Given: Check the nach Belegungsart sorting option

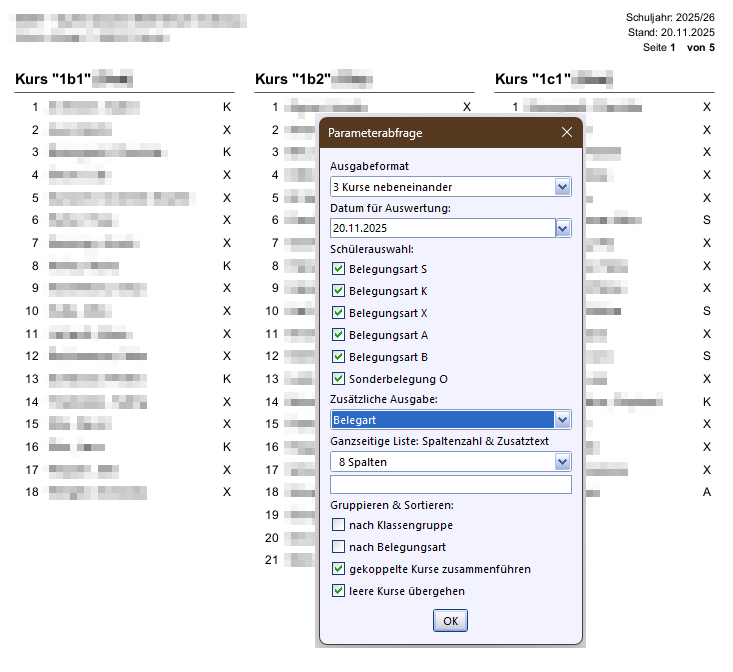Looking at the screenshot, I should 339,547.
